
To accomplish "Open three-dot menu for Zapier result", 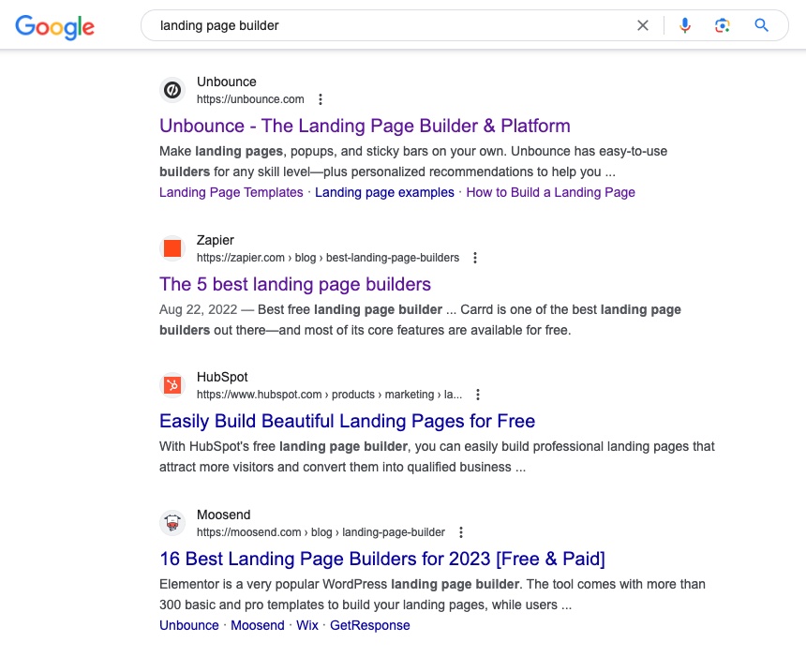I will (x=475, y=258).
